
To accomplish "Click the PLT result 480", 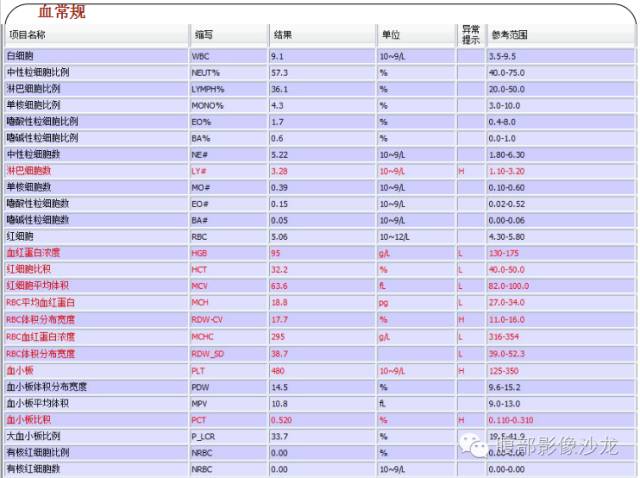I will pos(278,371).
